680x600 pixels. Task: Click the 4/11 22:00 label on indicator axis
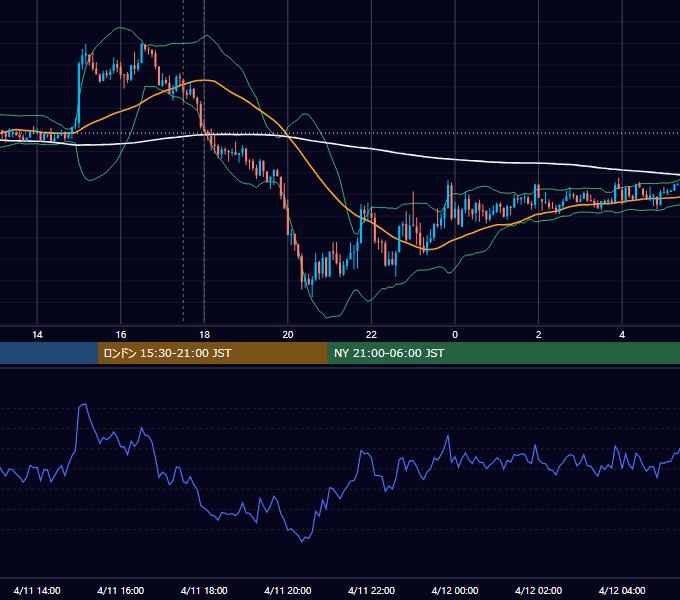click(371, 590)
